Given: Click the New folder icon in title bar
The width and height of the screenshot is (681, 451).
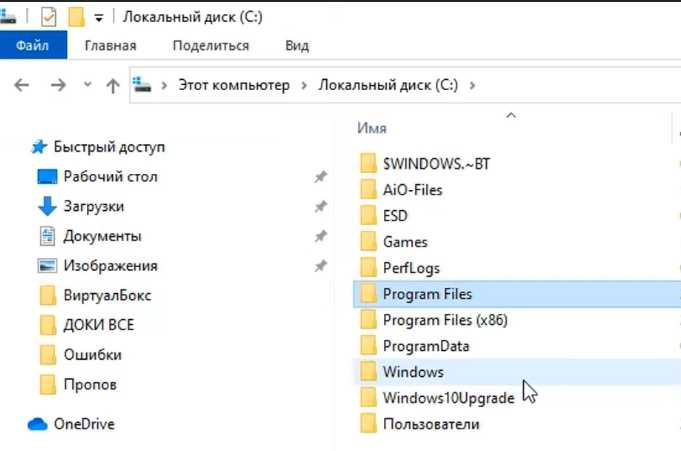Looking at the screenshot, I should (x=76, y=17).
